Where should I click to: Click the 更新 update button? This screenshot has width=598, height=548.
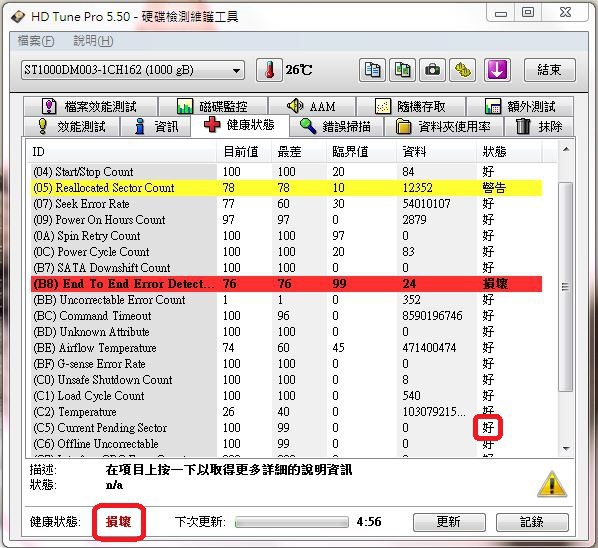click(449, 522)
